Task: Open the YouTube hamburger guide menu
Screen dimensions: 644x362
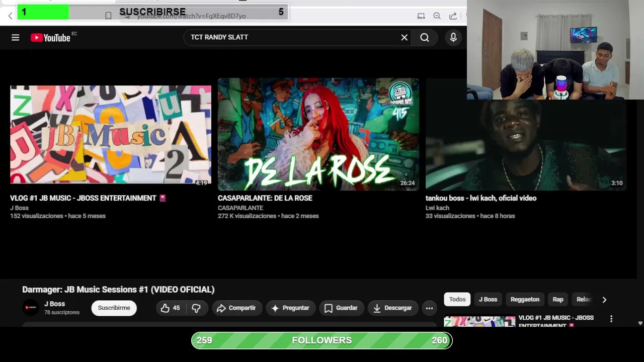Action: coord(16,38)
